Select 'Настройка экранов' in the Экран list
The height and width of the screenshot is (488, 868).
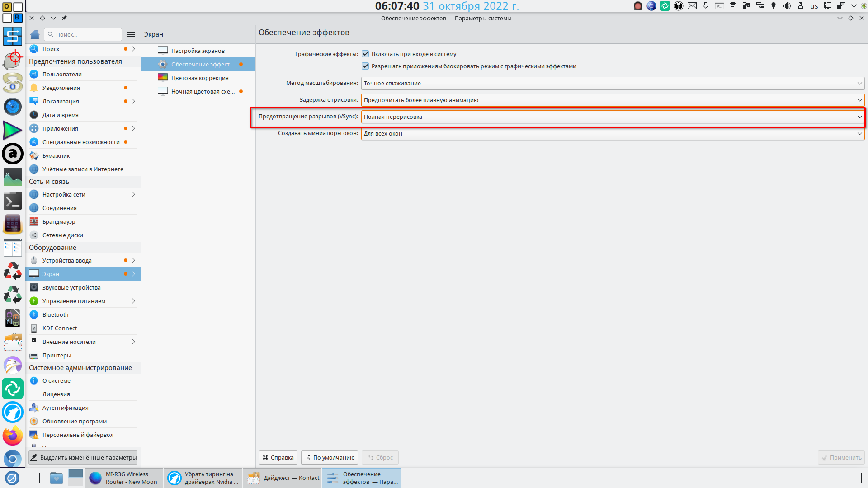[x=198, y=51]
